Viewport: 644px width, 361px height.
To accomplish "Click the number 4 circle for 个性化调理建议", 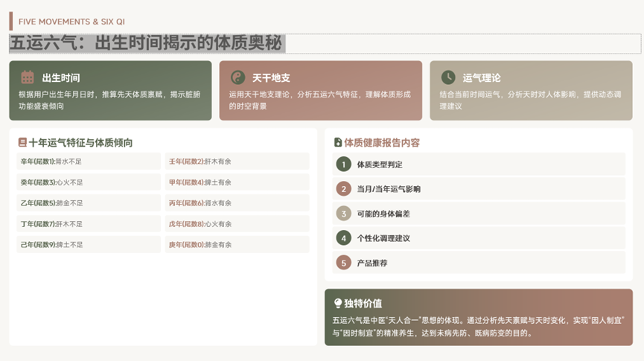I will coord(343,238).
